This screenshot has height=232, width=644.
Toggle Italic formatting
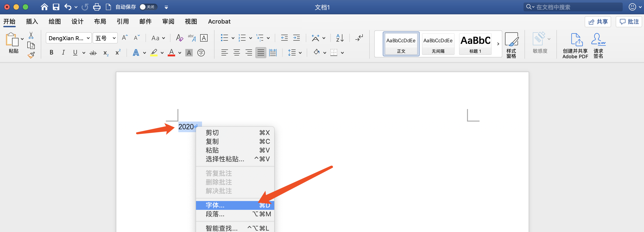pos(63,53)
